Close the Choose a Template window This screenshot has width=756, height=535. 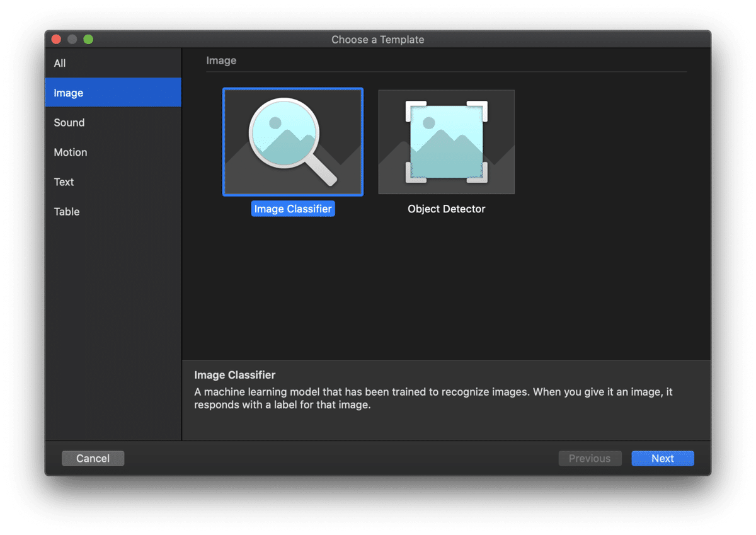coord(56,39)
